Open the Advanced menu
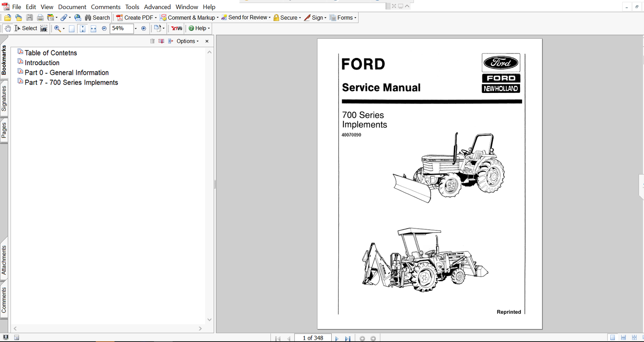Image resolution: width=644 pixels, height=342 pixels. (157, 7)
